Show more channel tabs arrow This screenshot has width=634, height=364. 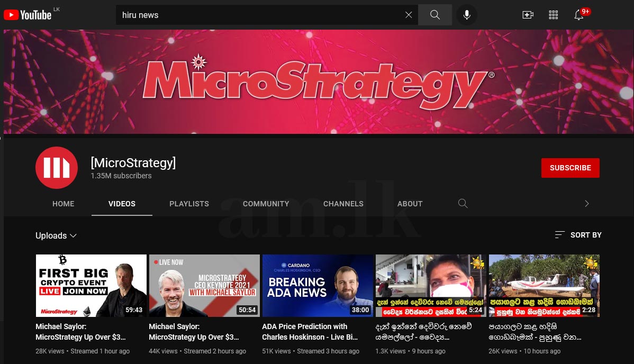tap(587, 204)
